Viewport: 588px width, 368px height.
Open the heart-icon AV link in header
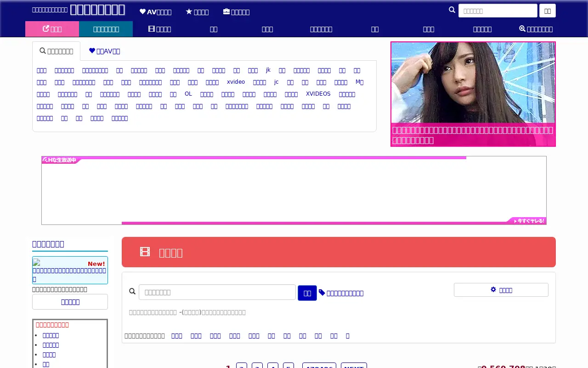click(155, 12)
